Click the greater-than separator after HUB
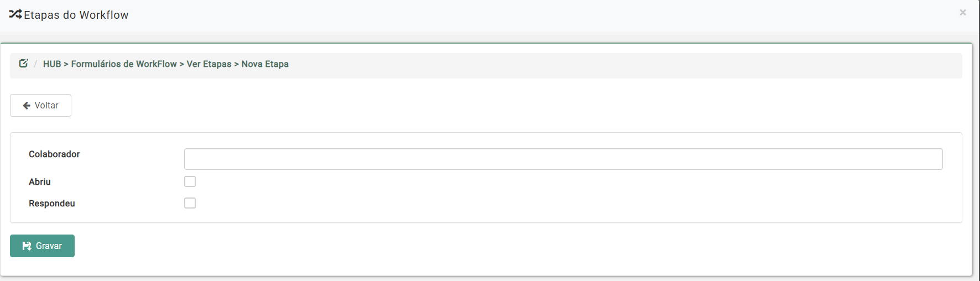The image size is (980, 281). click(66, 64)
